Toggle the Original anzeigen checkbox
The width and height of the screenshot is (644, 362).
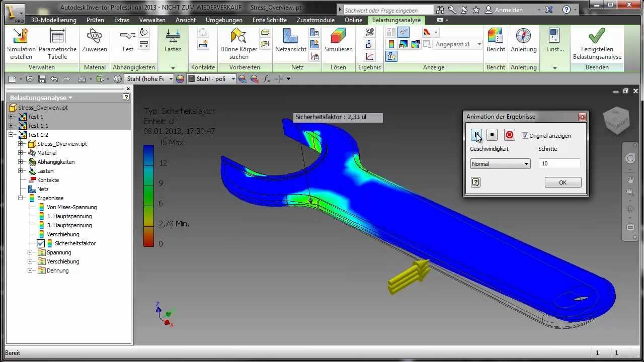pos(525,136)
